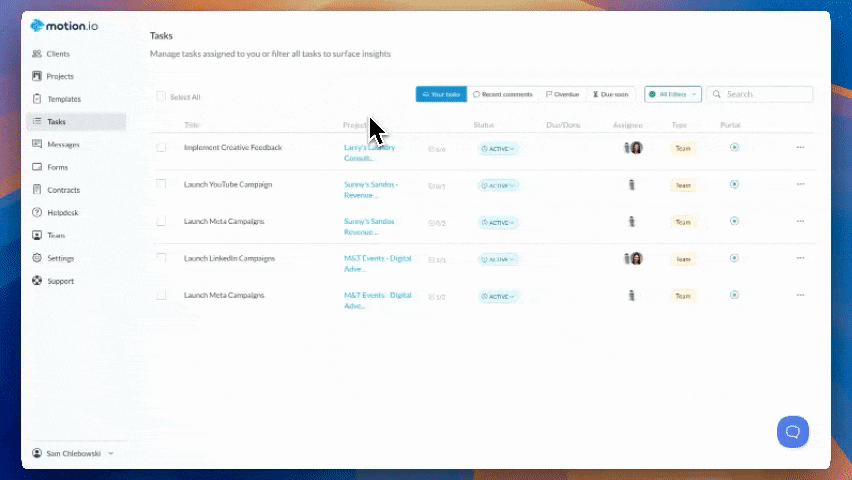
Task: Open the All Filters dropdown
Action: pyautogui.click(x=673, y=94)
